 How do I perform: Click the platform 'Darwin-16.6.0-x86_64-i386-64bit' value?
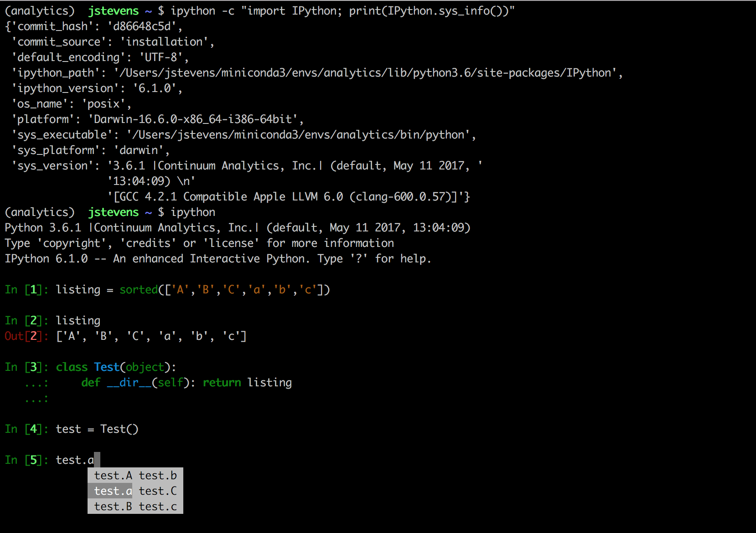point(193,119)
